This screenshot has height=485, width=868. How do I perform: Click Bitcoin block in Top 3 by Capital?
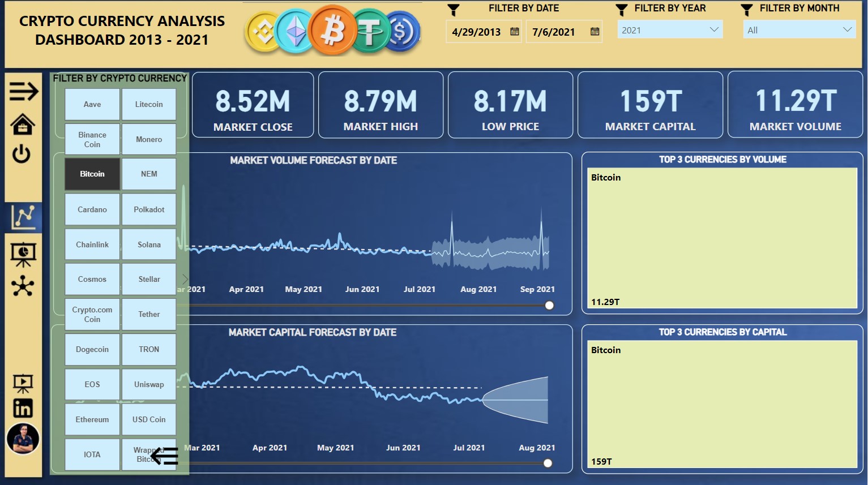pos(722,404)
